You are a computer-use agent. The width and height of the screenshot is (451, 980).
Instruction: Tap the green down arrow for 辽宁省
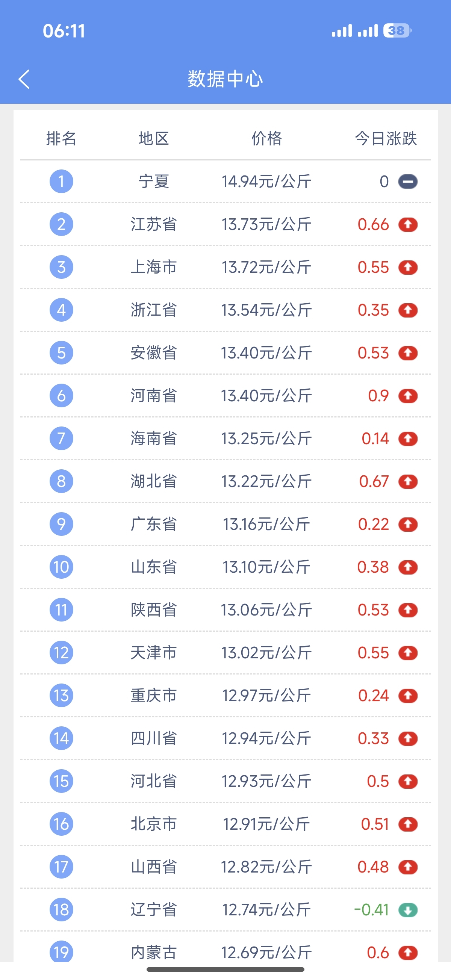(408, 910)
